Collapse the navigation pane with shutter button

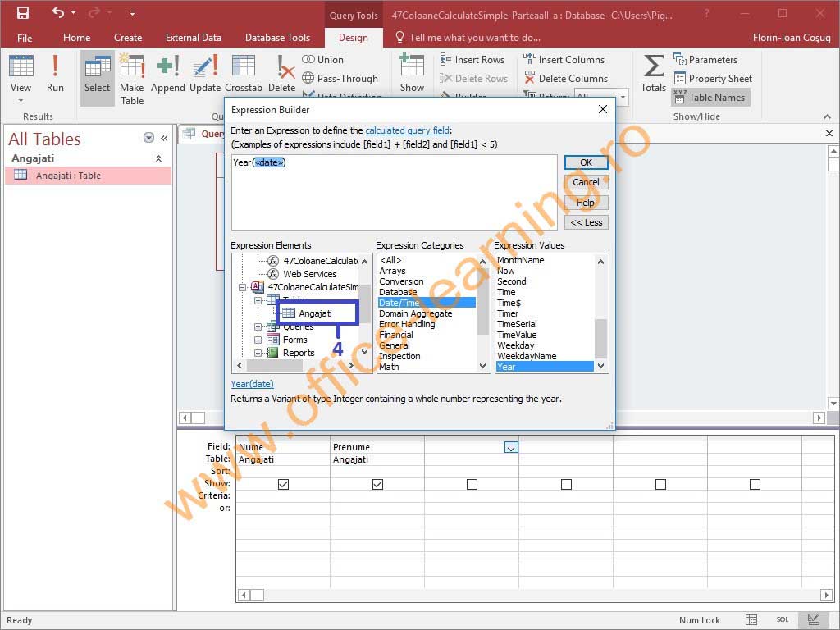click(164, 138)
